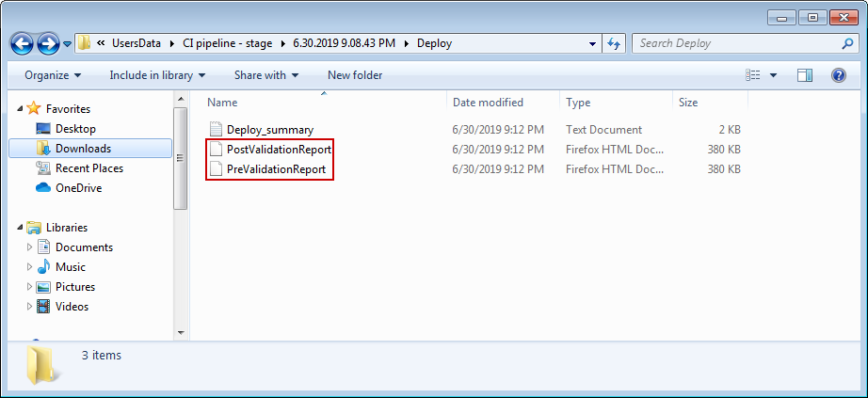The height and width of the screenshot is (398, 868).
Task: Open recent locations dropdown beside Forward button
Action: click(x=67, y=43)
